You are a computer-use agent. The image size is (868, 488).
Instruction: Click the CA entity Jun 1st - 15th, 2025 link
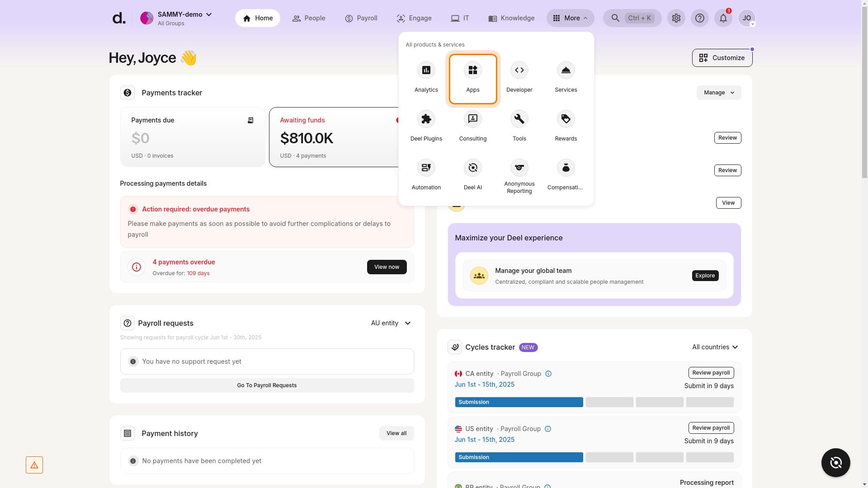point(484,385)
